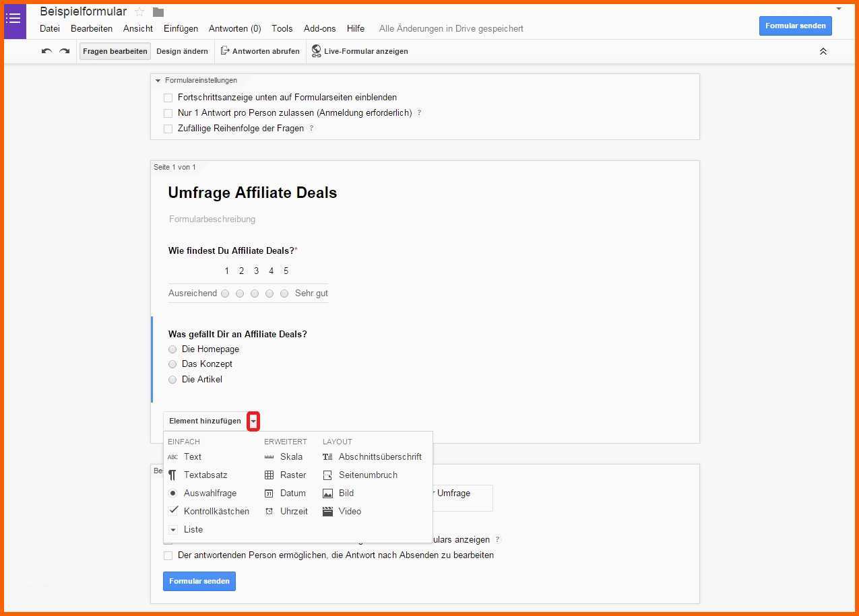Select the Skala element icon
The width and height of the screenshot is (859, 616).
[x=269, y=457]
